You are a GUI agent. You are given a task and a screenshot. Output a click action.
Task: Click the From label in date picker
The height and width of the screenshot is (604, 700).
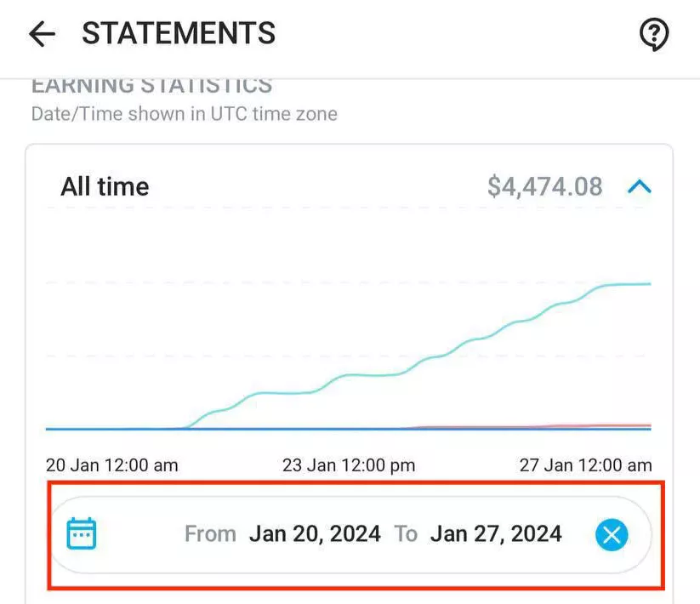(210, 534)
